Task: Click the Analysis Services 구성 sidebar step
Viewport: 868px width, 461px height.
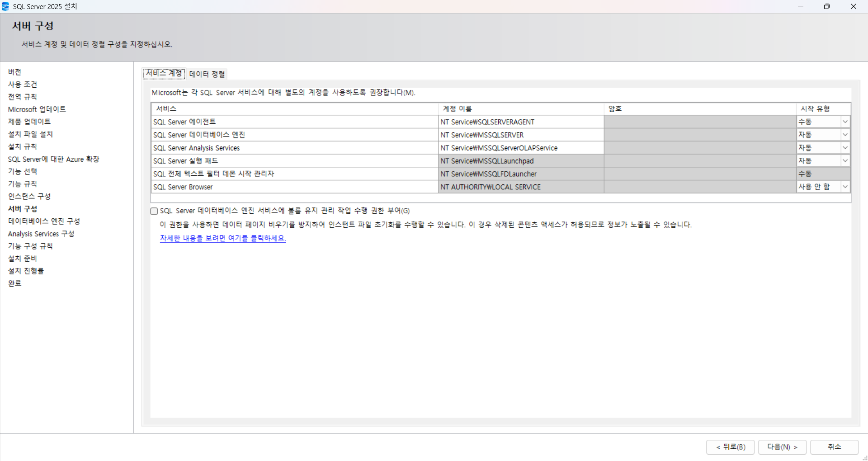Action: click(41, 234)
